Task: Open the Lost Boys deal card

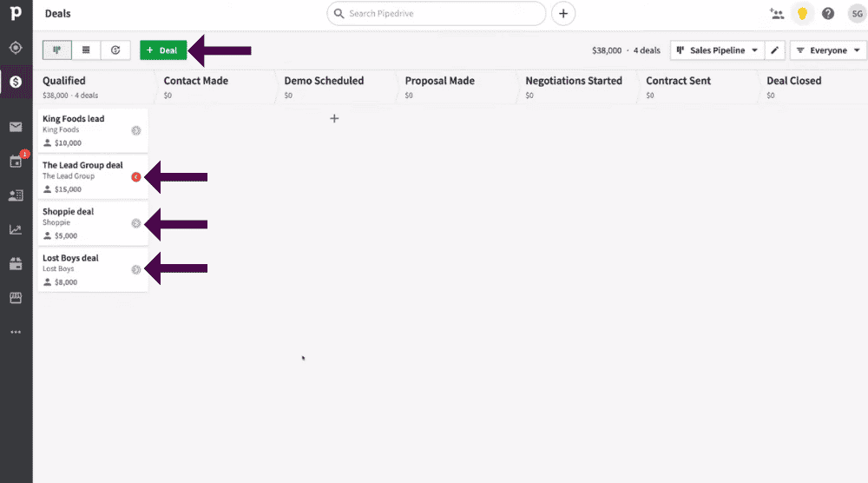Action: (x=93, y=270)
